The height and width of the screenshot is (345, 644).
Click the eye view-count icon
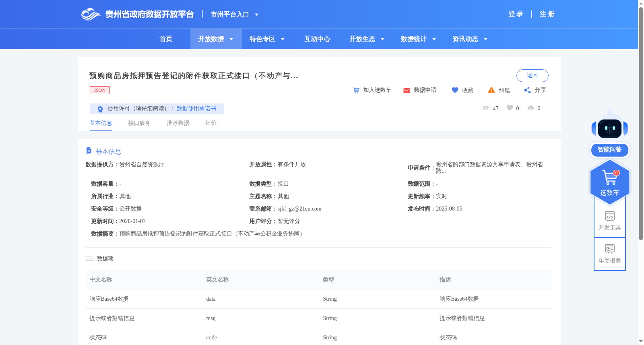(486, 108)
